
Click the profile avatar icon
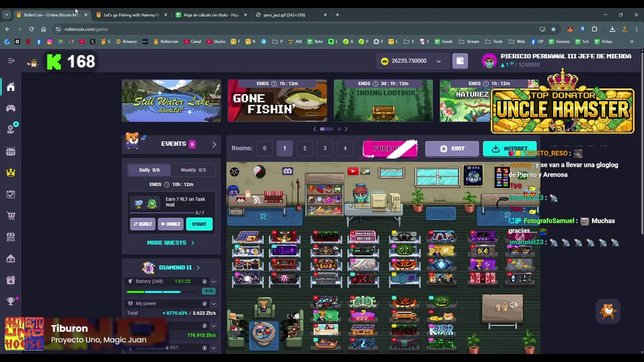489,61
